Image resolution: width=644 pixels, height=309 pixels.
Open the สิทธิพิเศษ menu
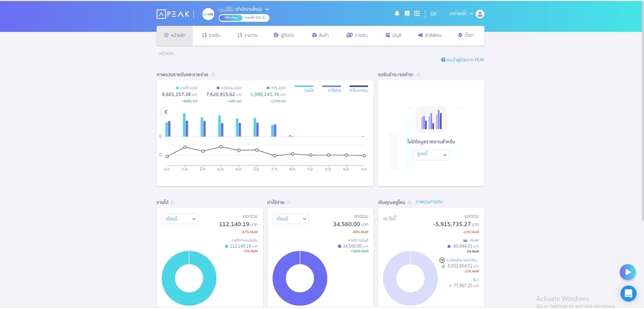[429, 36]
